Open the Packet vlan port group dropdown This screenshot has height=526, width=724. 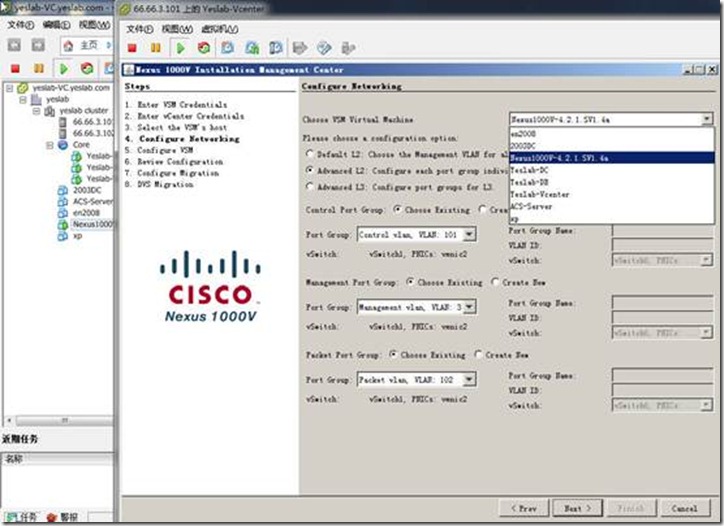[x=469, y=380]
